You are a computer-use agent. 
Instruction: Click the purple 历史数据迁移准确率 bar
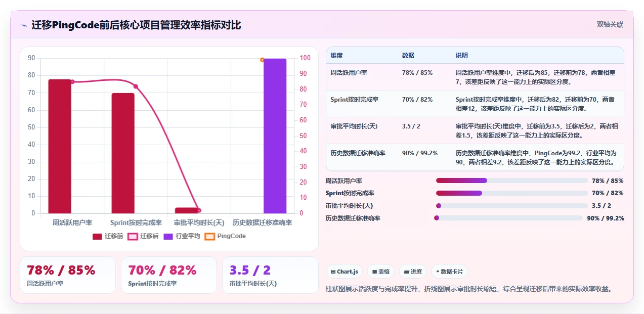coord(275,136)
